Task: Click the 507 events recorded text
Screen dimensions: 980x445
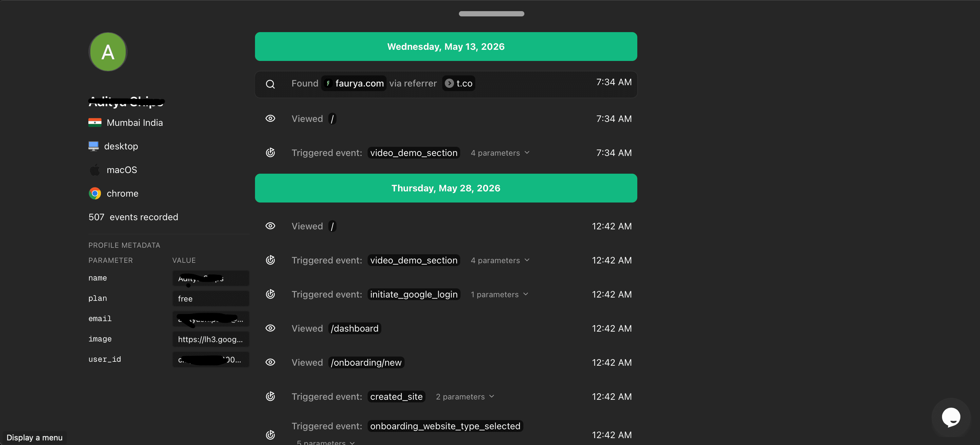Action: pos(133,217)
